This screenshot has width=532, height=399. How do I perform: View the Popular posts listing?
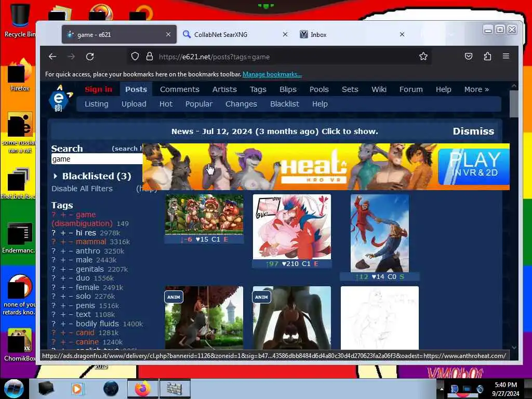(x=199, y=104)
